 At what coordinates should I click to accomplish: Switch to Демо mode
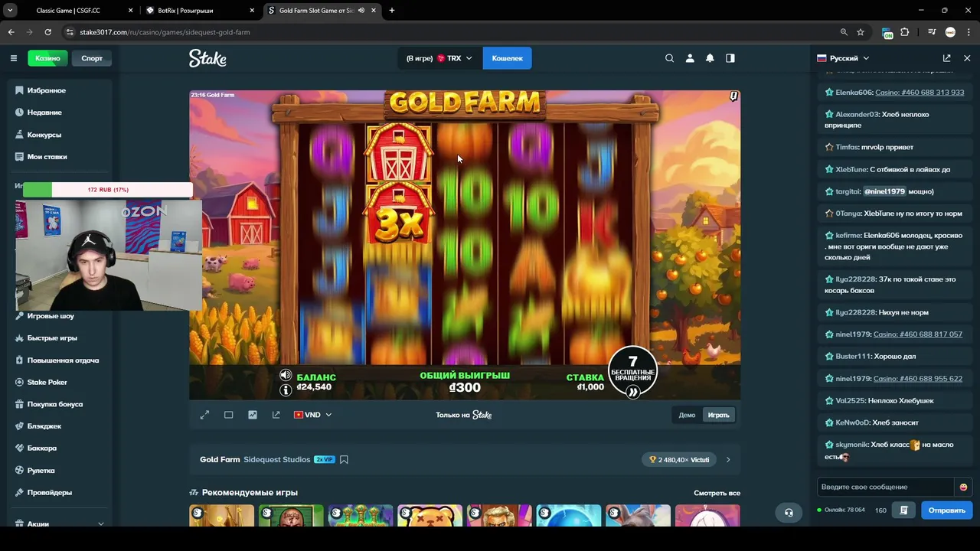[687, 415]
